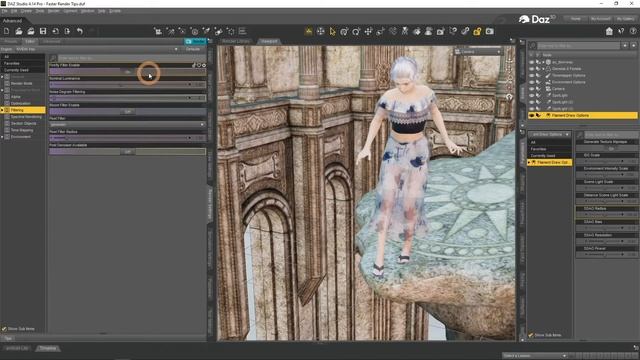640x360 pixels.
Task: Click the Open file folder icon
Action: coord(18,31)
